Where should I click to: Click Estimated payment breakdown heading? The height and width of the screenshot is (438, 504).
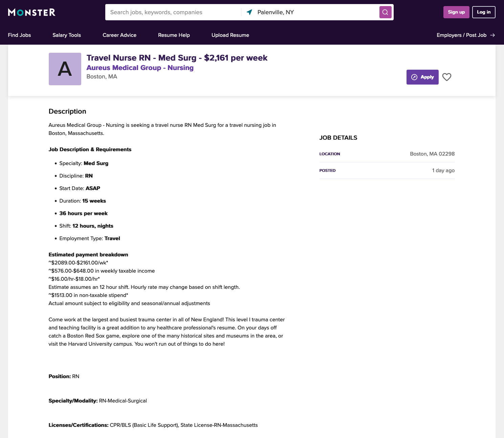[x=88, y=255]
